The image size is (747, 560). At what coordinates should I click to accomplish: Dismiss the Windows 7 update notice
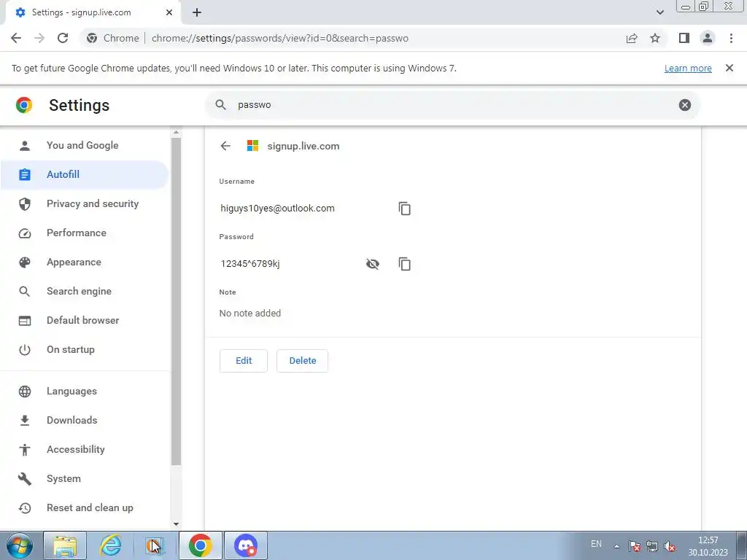[x=729, y=68]
